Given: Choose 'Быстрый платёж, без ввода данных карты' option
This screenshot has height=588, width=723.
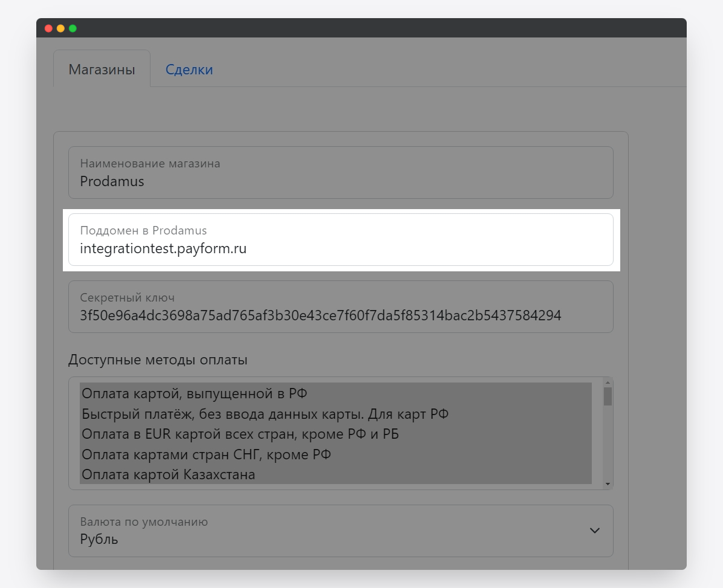Looking at the screenshot, I should (336, 415).
